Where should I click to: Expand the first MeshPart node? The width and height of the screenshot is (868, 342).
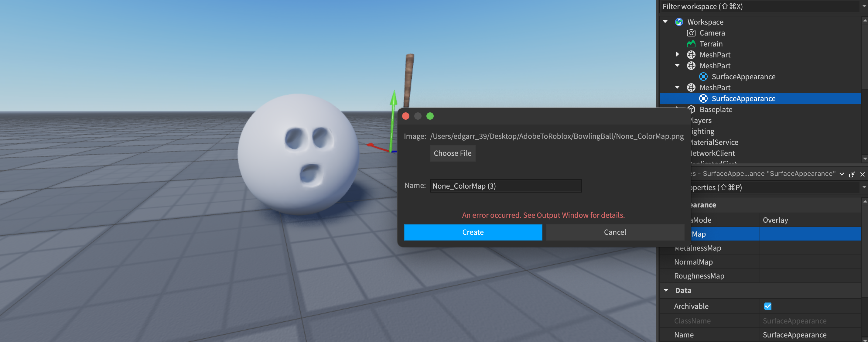pos(678,55)
